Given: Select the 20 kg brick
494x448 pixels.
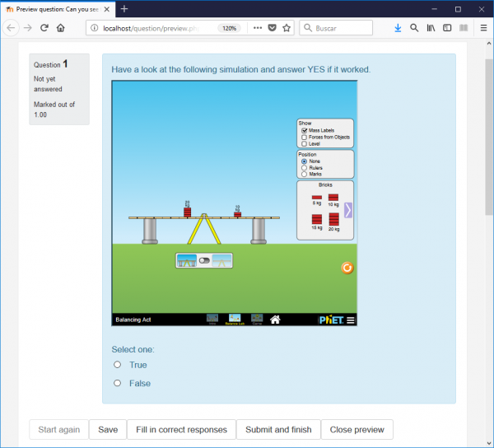Looking at the screenshot, I should (334, 219).
